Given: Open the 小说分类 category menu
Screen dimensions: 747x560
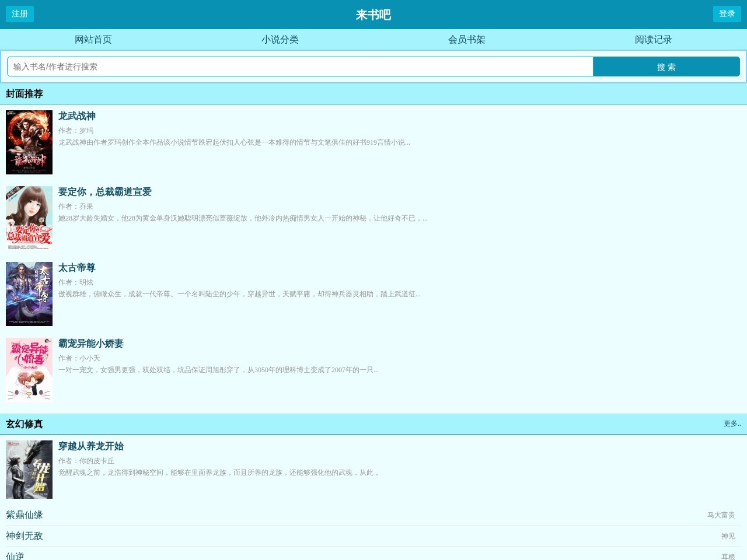Looking at the screenshot, I should pyautogui.click(x=280, y=40).
